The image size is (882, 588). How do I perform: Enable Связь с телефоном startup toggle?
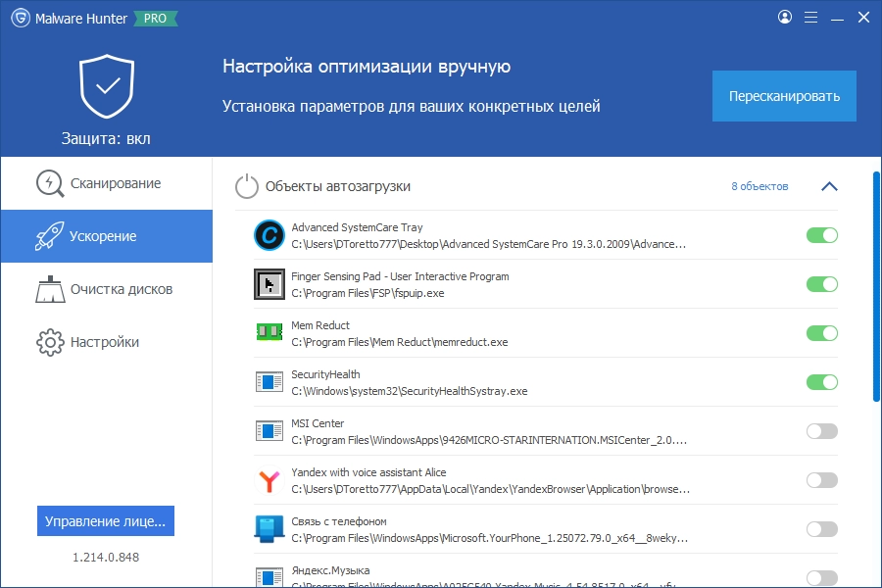click(822, 529)
